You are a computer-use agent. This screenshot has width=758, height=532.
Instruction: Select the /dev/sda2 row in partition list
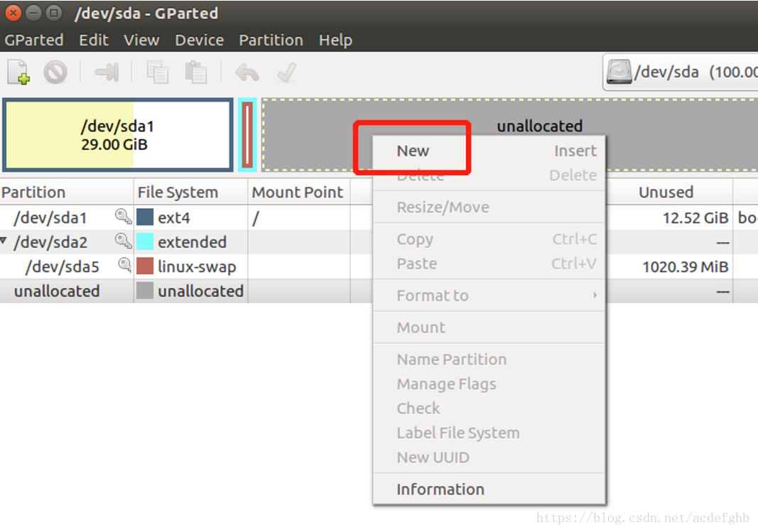coord(379,241)
